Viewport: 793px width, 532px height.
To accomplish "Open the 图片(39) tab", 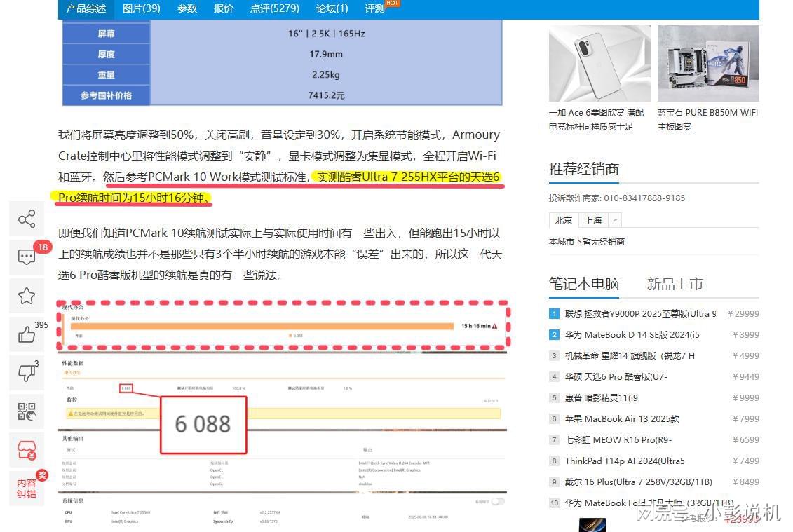I will coord(142,8).
